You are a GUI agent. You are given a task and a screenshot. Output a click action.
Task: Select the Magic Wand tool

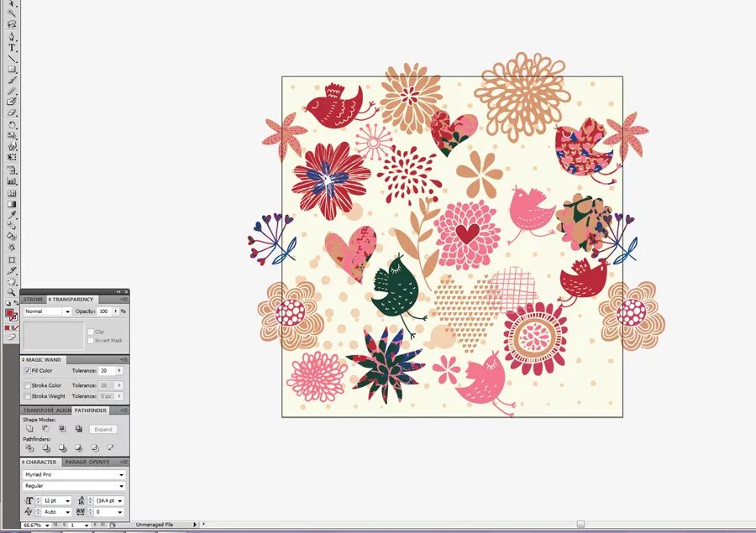pyautogui.click(x=12, y=13)
